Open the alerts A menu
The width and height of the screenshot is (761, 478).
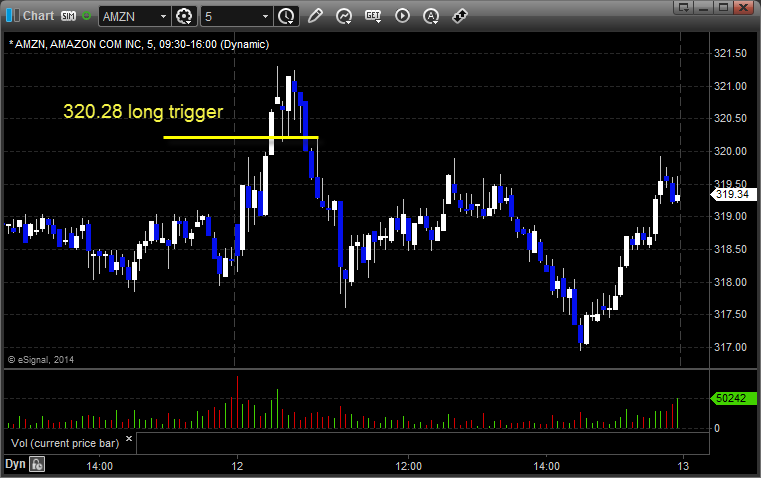pos(431,16)
